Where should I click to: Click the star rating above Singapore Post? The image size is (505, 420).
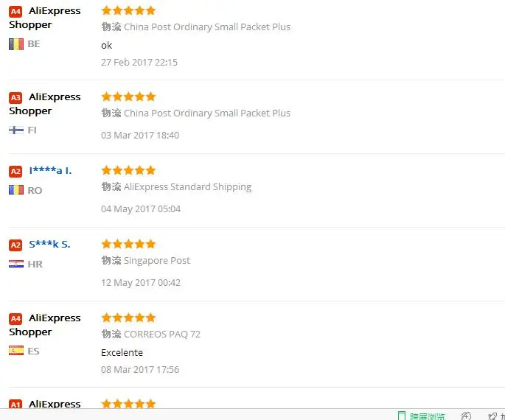[x=128, y=244]
